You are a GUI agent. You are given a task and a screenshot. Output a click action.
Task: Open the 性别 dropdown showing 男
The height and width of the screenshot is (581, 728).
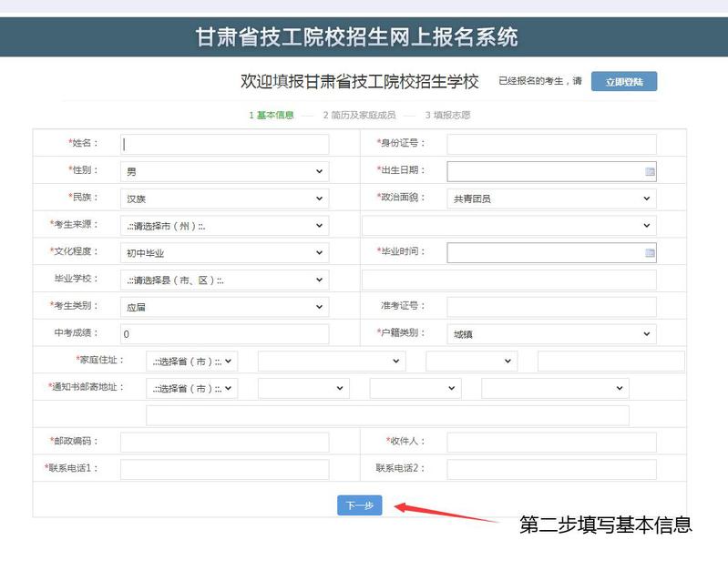224,171
